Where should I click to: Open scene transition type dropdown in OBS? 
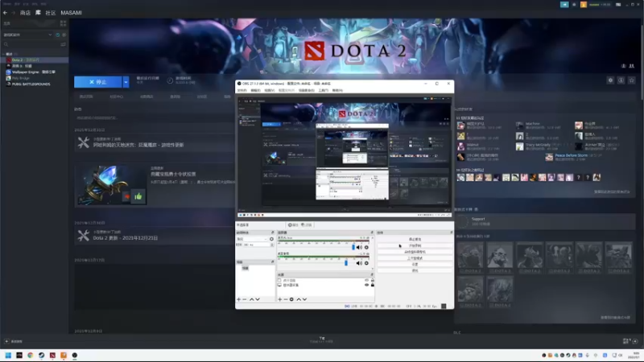pyautogui.click(x=252, y=239)
